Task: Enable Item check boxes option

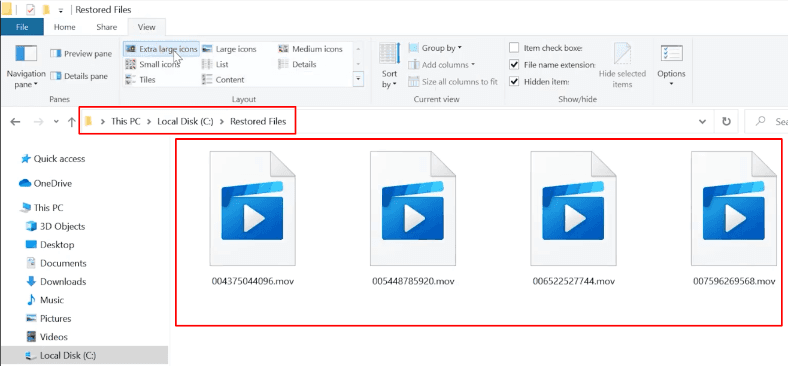Action: point(514,48)
